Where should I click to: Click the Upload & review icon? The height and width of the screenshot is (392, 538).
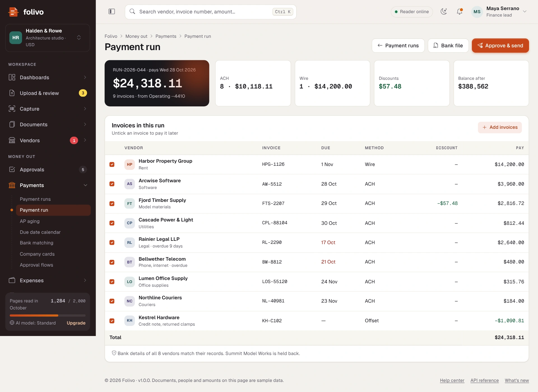coord(12,93)
